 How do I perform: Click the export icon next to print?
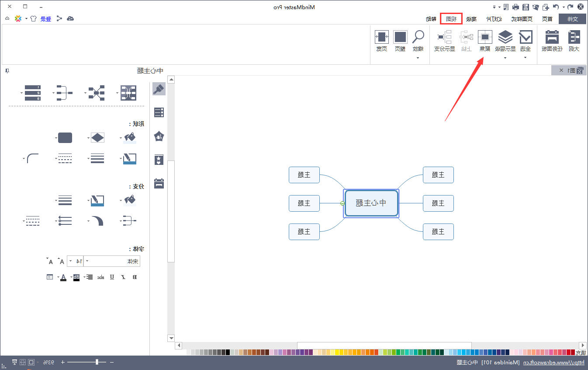(x=506, y=7)
